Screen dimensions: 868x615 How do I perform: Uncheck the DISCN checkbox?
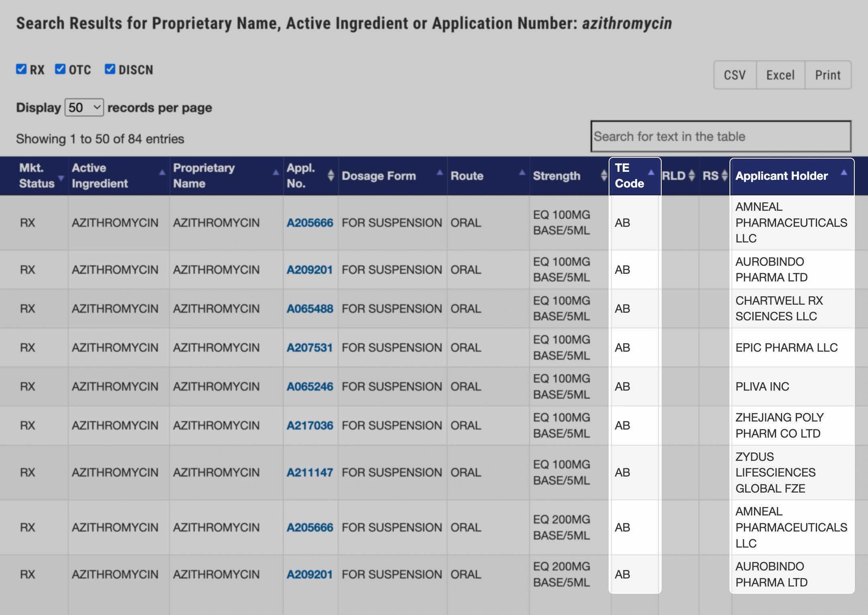click(x=110, y=69)
